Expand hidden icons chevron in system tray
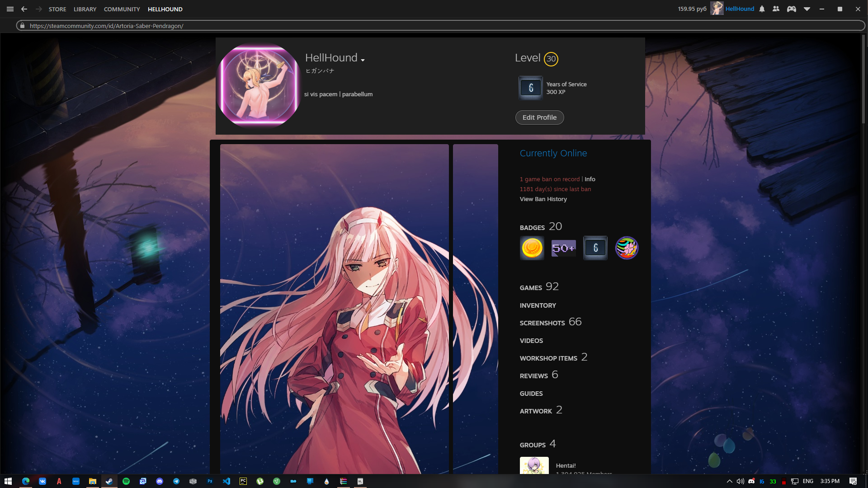The width and height of the screenshot is (868, 488). 729,482
